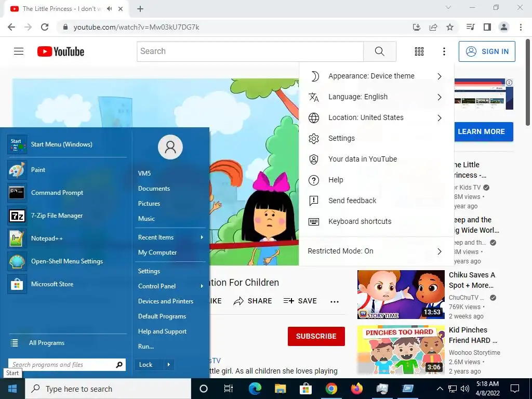This screenshot has height=399, width=532.
Task: Click the page vertical scrollbar
Action: [528, 83]
